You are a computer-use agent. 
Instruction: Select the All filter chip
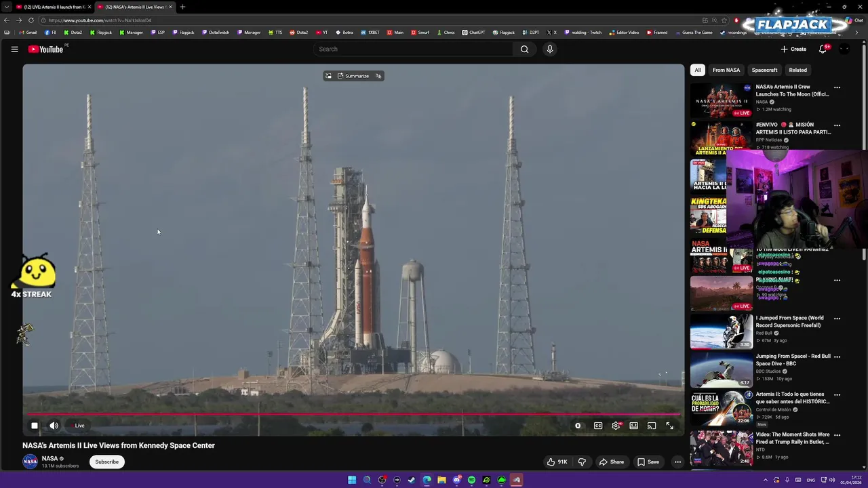coord(697,70)
